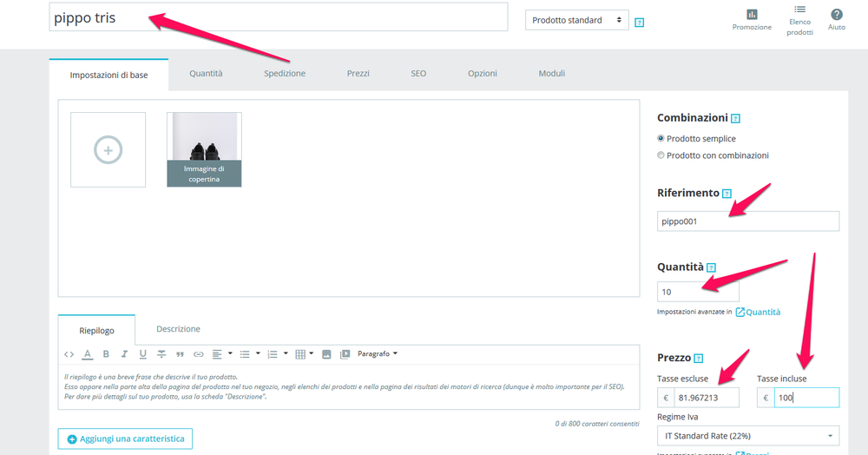Switch to the SEO tab
Screen dimensions: 868x455
[418, 74]
